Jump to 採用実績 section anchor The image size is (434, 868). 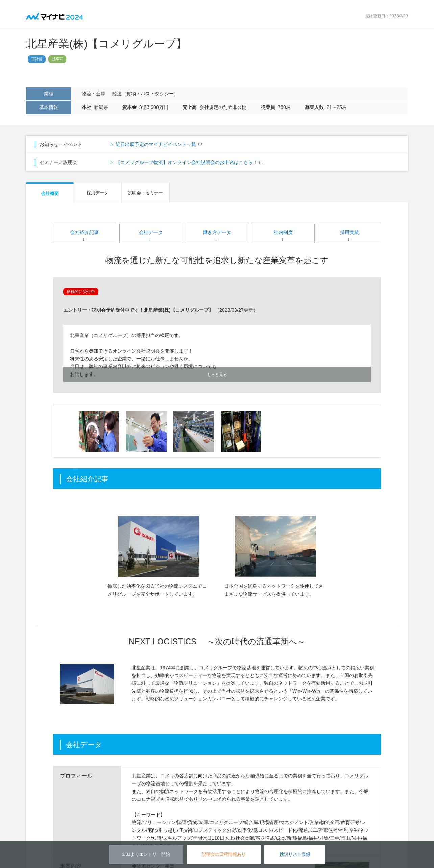click(x=349, y=234)
